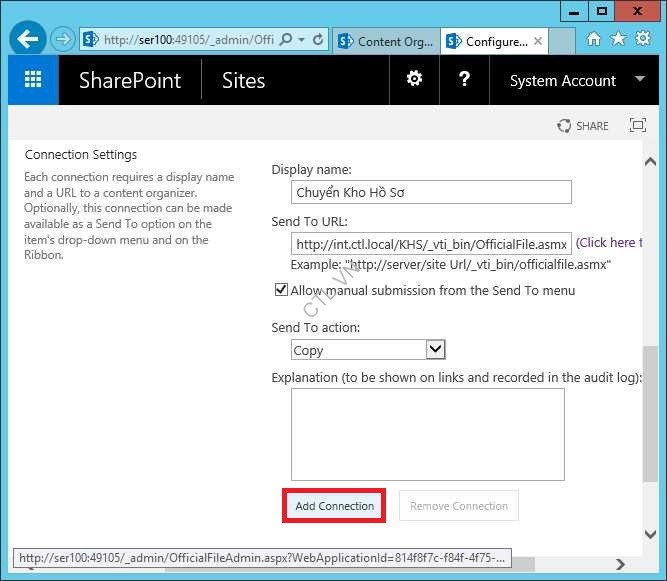Expand the Send To action dropdown
Image resolution: width=667 pixels, height=581 pixels.
click(435, 350)
